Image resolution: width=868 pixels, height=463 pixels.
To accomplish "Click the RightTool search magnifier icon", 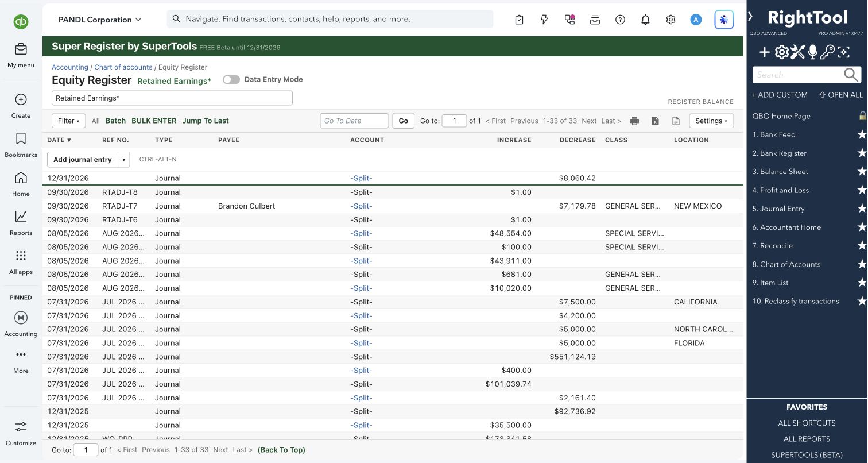I will pyautogui.click(x=851, y=75).
